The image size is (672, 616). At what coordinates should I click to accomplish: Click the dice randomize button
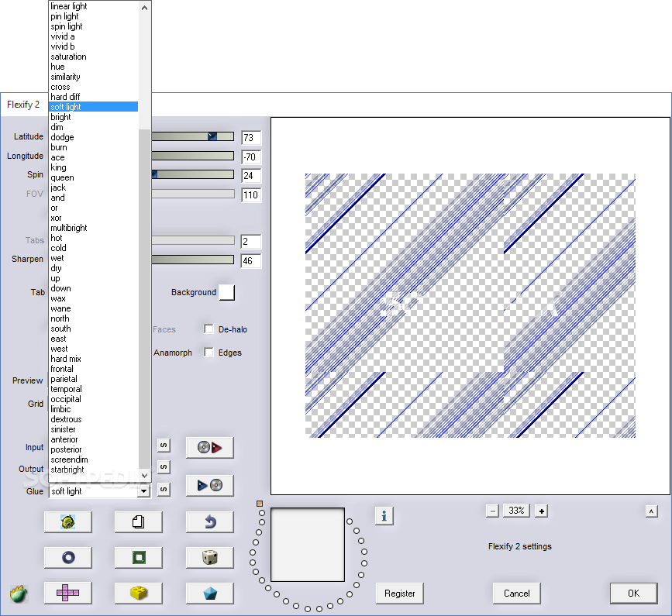(x=209, y=558)
